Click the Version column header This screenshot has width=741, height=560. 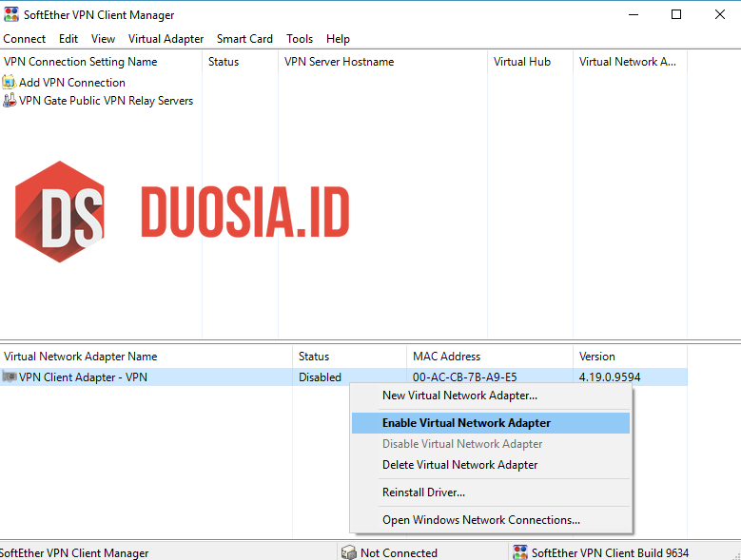631,356
